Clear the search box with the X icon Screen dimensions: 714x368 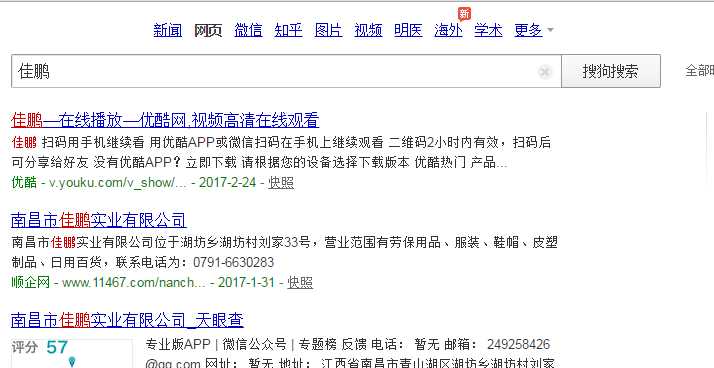pyautogui.click(x=545, y=72)
